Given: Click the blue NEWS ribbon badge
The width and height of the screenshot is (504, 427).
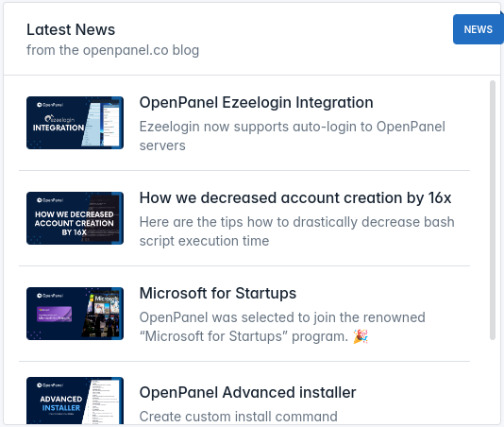Looking at the screenshot, I should pyautogui.click(x=478, y=29).
